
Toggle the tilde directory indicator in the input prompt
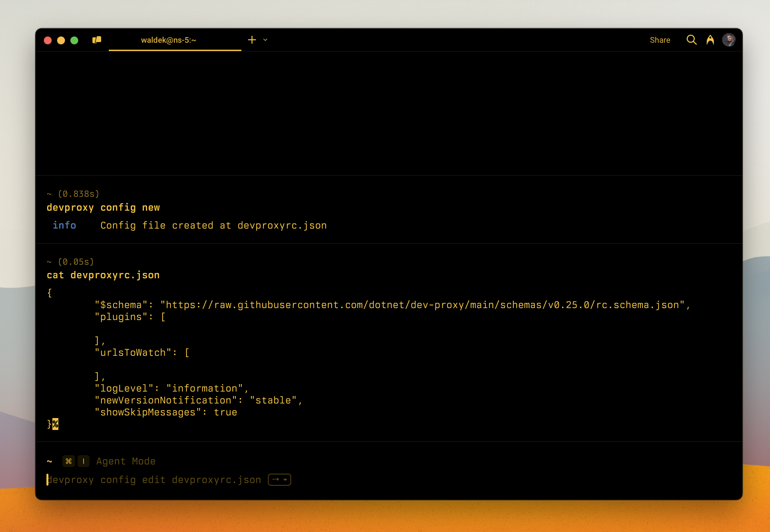pyautogui.click(x=49, y=461)
